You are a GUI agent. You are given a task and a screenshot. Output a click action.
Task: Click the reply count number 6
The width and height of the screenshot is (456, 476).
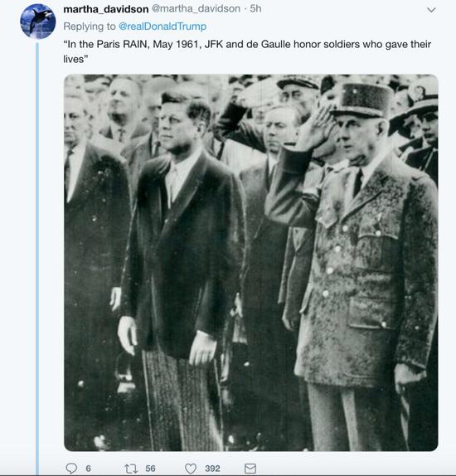[x=88, y=469]
